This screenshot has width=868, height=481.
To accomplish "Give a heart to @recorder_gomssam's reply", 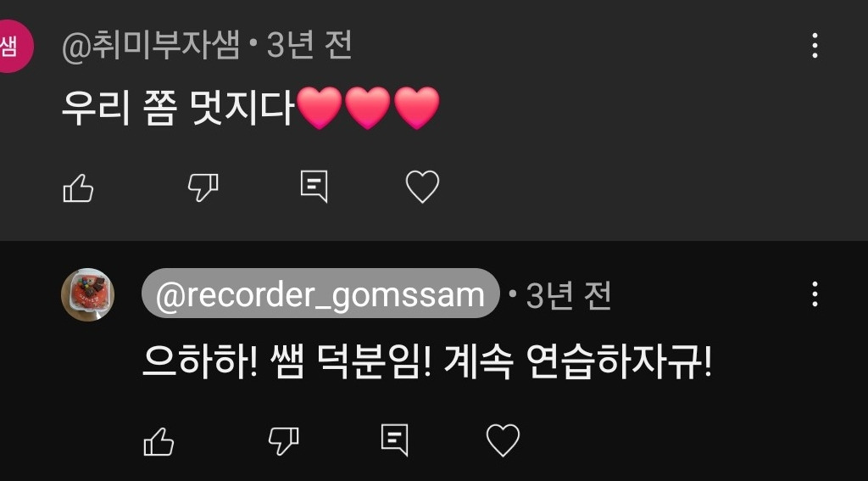I will tap(503, 440).
